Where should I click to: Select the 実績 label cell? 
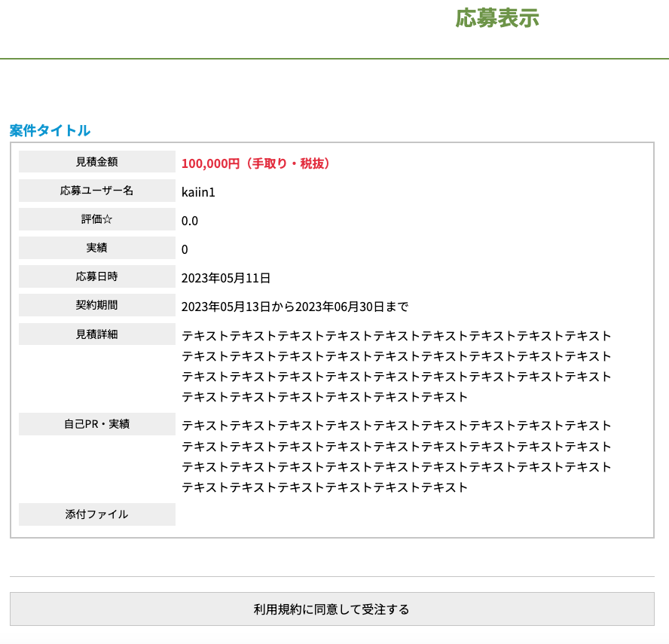tap(96, 248)
